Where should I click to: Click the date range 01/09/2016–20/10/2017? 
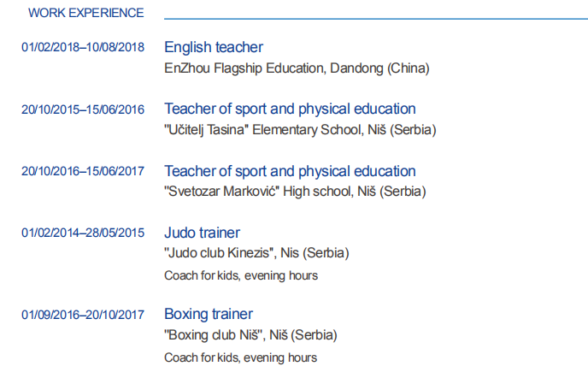pyautogui.click(x=83, y=315)
